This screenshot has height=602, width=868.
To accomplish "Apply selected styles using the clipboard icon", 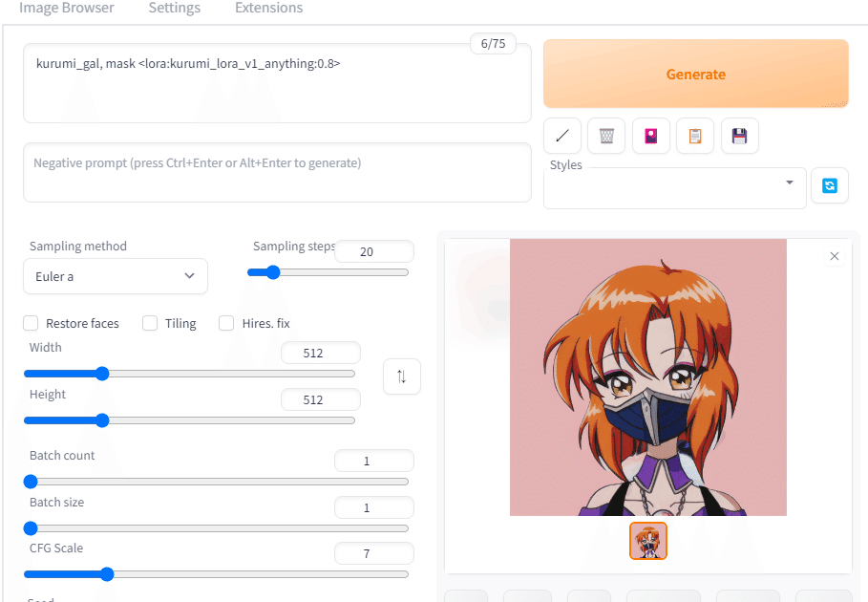I will click(x=695, y=136).
